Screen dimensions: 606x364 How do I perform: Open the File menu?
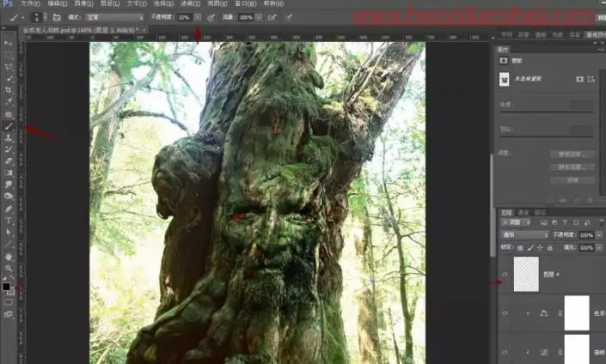click(x=31, y=3)
